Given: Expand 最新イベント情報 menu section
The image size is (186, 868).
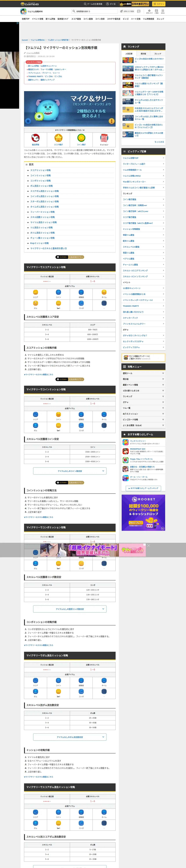Looking at the screenshot, I should [143, 385].
